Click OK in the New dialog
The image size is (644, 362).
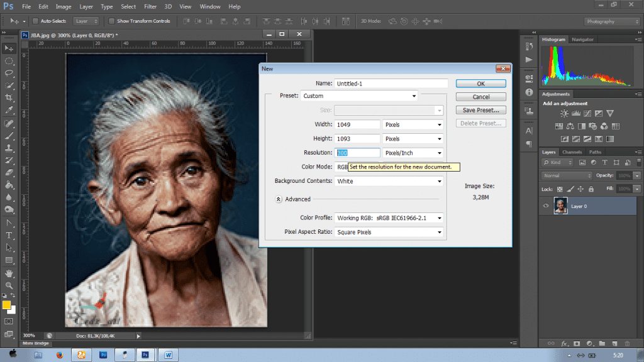pos(480,84)
